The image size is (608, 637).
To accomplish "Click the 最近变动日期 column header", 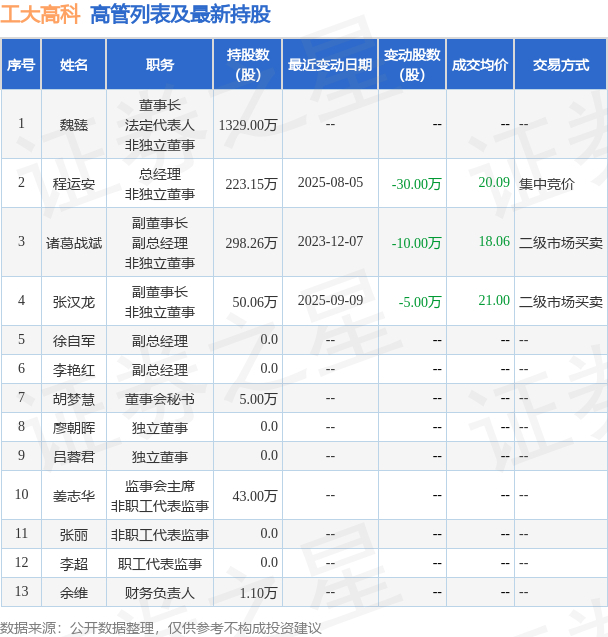I will [x=330, y=64].
